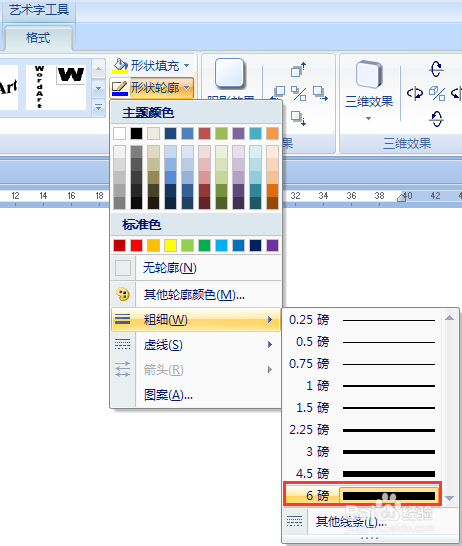Click the ruler indent marker near 40
This screenshot has height=546, width=462.
tap(401, 197)
